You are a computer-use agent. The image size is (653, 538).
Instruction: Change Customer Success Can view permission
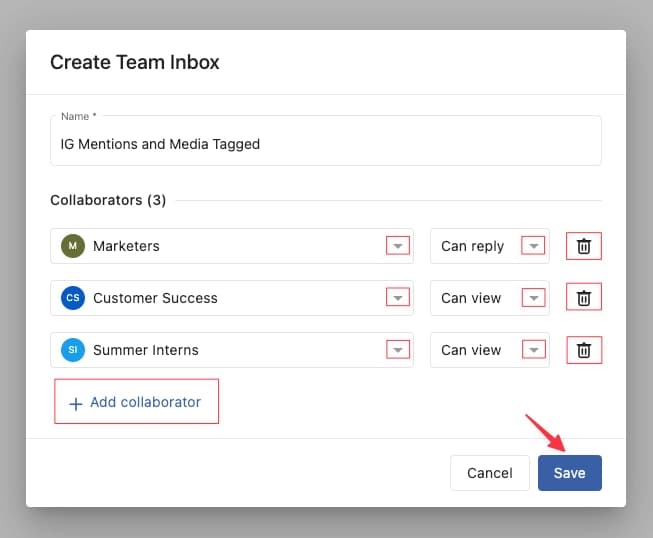pos(534,298)
